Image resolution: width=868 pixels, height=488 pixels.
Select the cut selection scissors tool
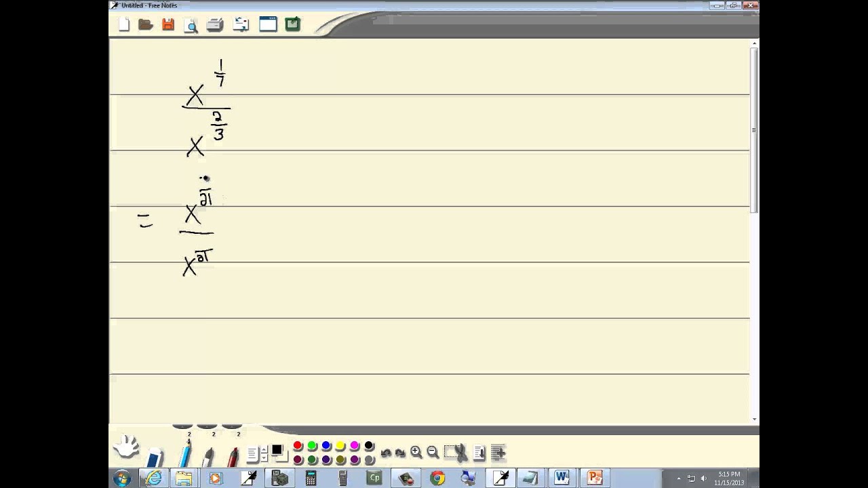[456, 453]
